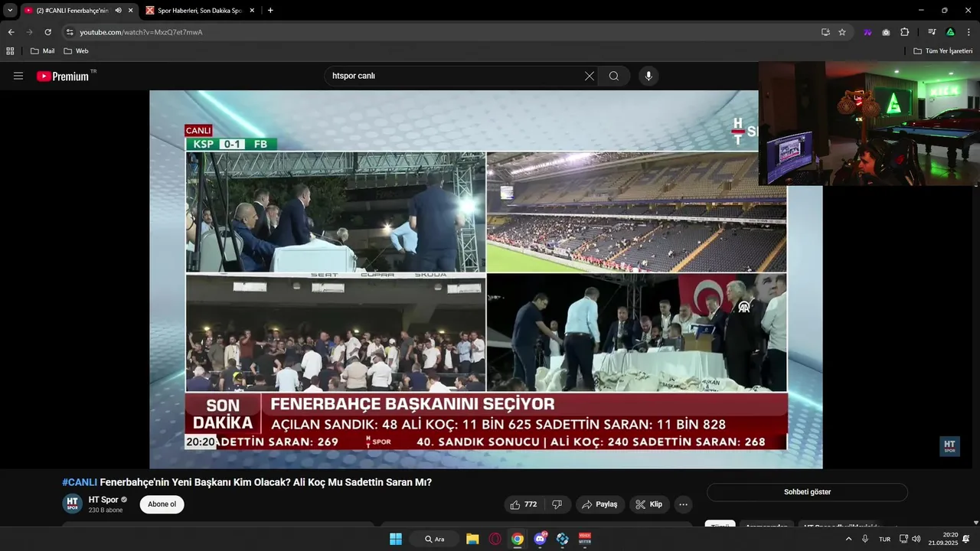Click the taskbar Ara search box
980x551 pixels.
point(434,539)
